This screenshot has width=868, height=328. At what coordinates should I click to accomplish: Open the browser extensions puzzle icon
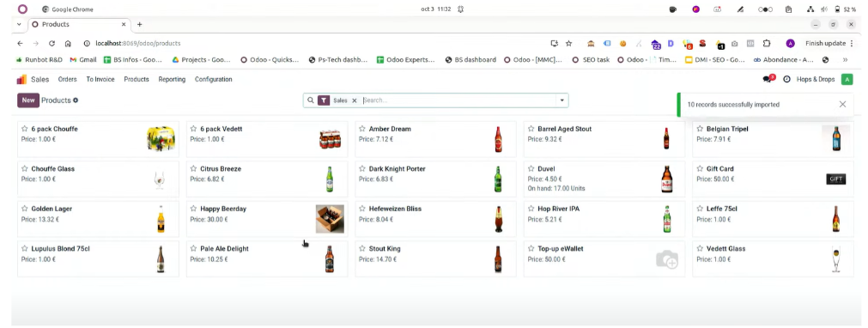767,43
